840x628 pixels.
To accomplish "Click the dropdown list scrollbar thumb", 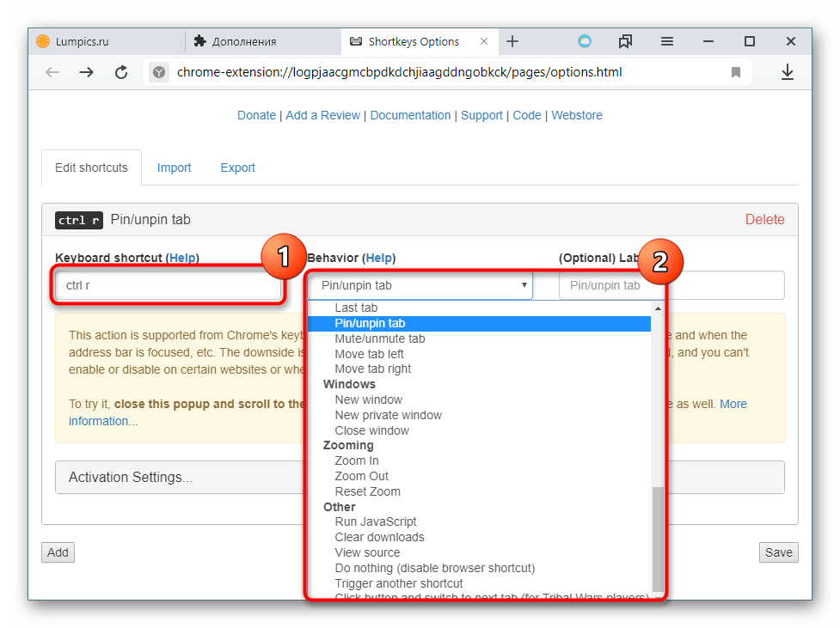I will 658,537.
